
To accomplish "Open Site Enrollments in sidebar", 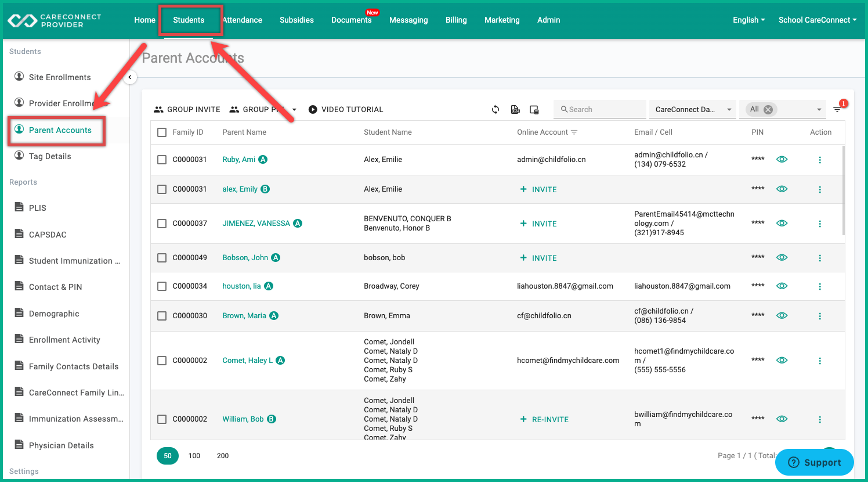I will 60,77.
